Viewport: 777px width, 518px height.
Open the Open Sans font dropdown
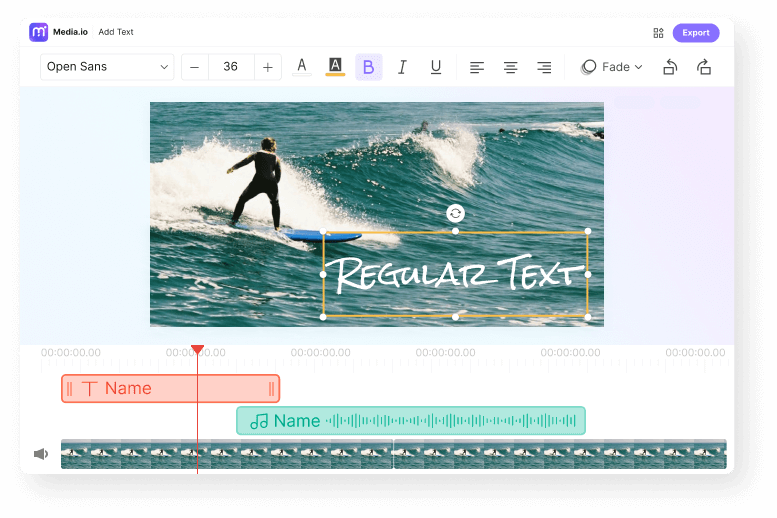pos(107,67)
